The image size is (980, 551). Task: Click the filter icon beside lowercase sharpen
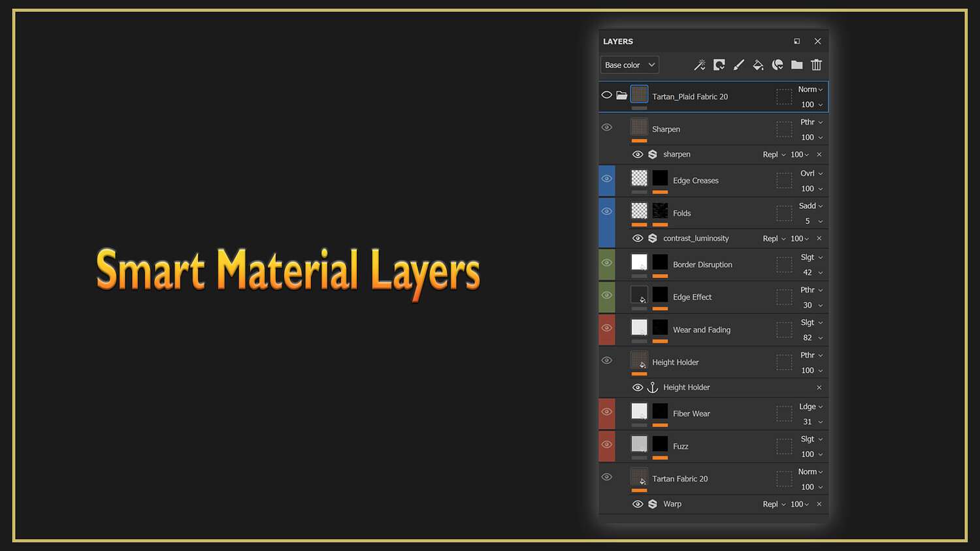(652, 155)
